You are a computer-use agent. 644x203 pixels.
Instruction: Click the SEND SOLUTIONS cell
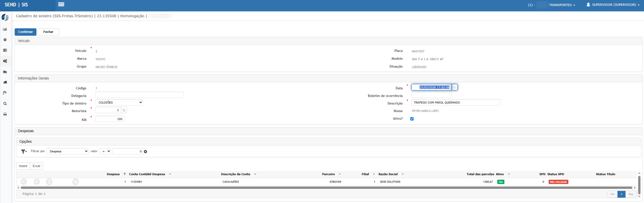pyautogui.click(x=390, y=182)
